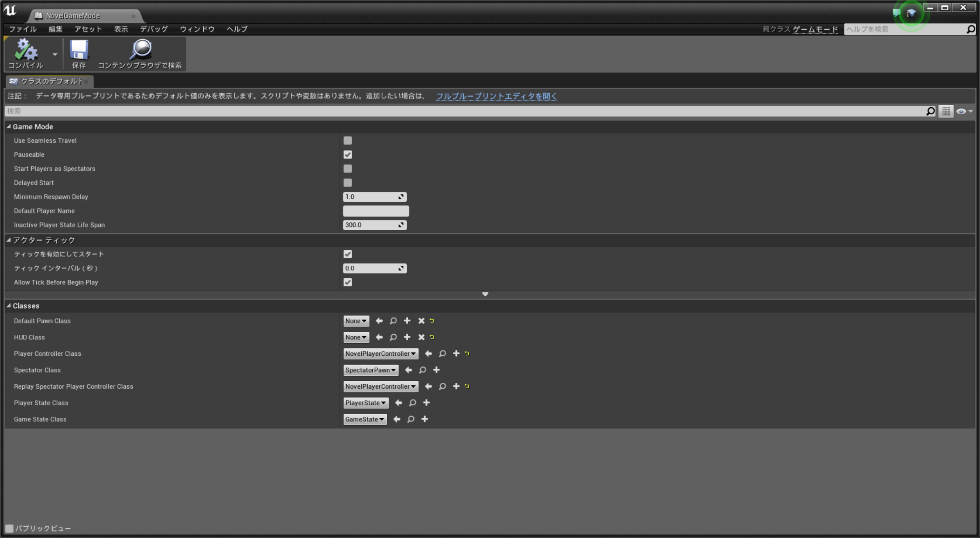Open Player State Class dropdown
The height and width of the screenshot is (538, 980).
[365, 403]
